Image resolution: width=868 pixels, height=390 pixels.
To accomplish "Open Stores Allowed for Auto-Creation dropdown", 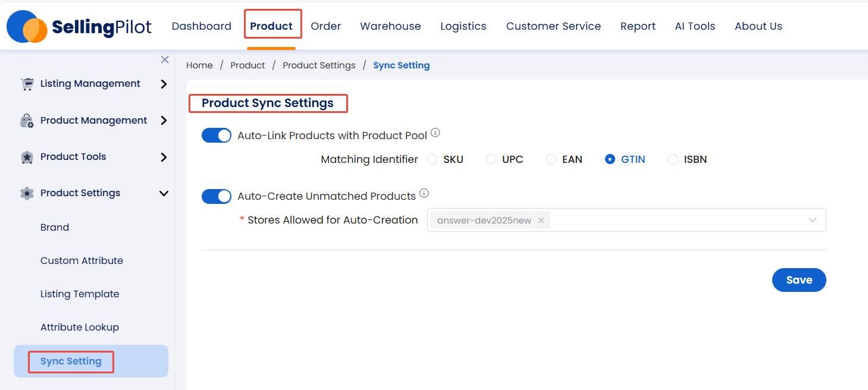I will 812,220.
